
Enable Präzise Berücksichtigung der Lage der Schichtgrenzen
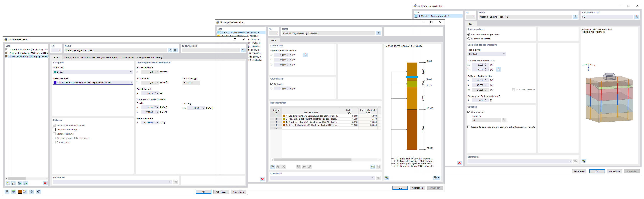pos(469,127)
